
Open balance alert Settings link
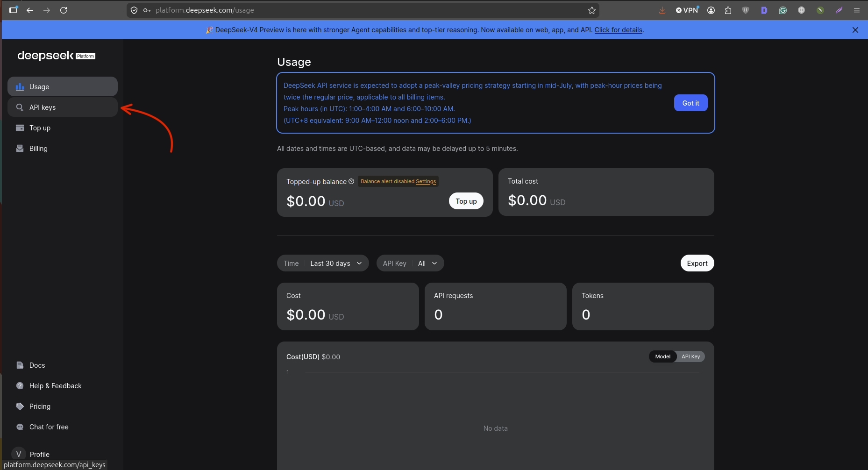426,181
